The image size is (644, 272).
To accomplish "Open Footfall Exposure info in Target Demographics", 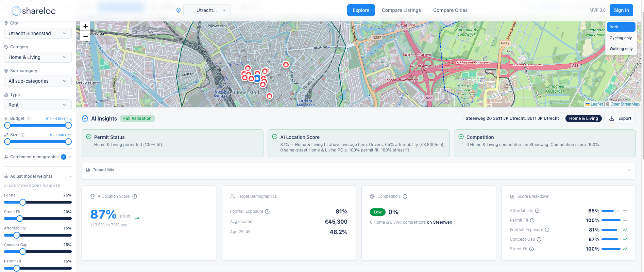I will [x=267, y=211].
